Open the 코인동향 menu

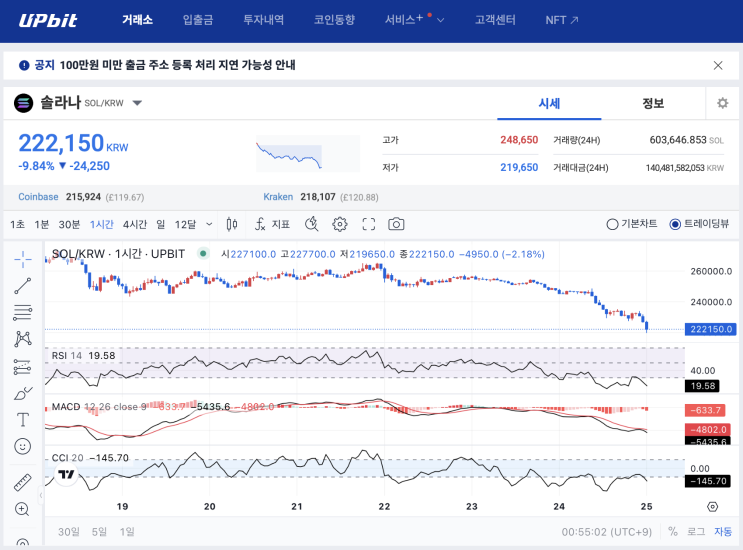pyautogui.click(x=334, y=20)
